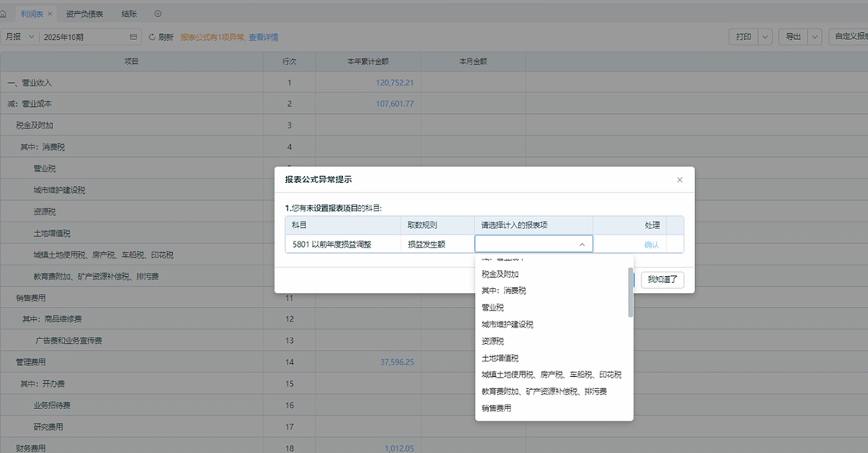The width and height of the screenshot is (868, 453).
Task: Click the 打印 button
Action: 743,37
